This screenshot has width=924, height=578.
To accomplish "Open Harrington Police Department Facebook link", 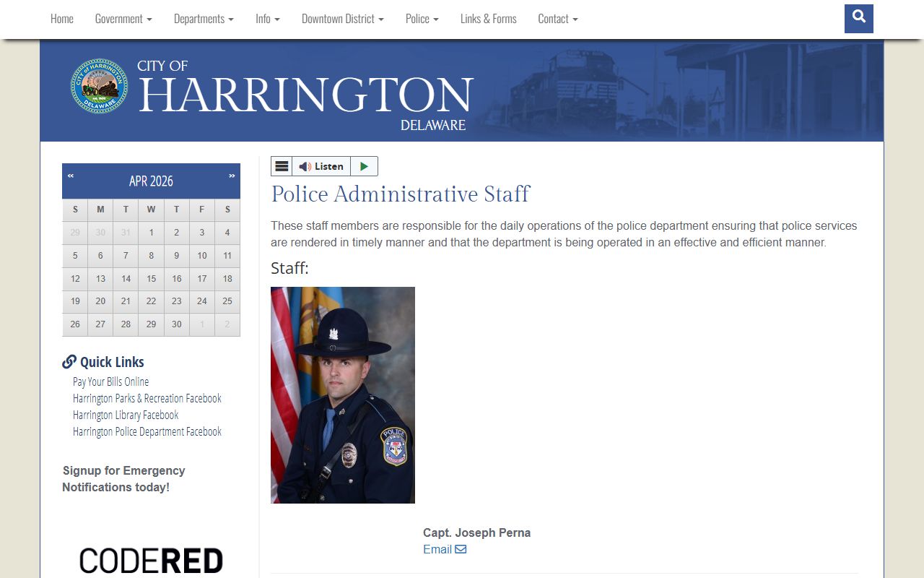I will click(147, 431).
